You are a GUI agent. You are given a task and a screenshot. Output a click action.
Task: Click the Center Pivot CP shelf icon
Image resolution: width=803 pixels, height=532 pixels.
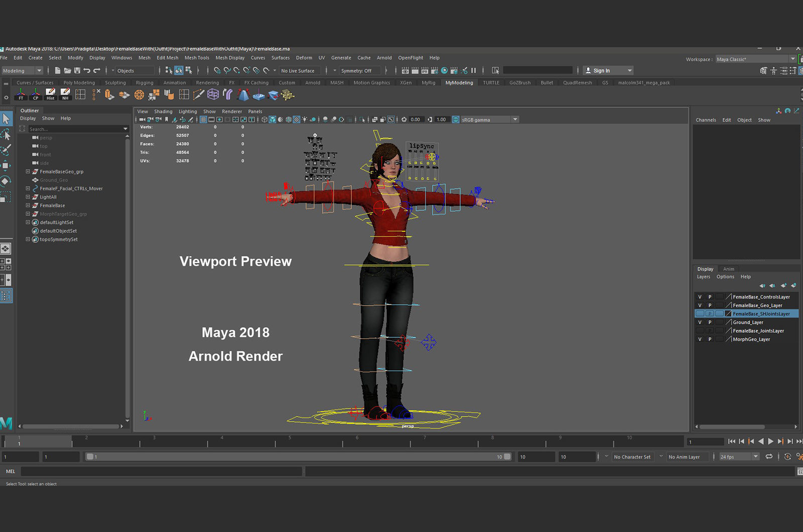pos(36,94)
